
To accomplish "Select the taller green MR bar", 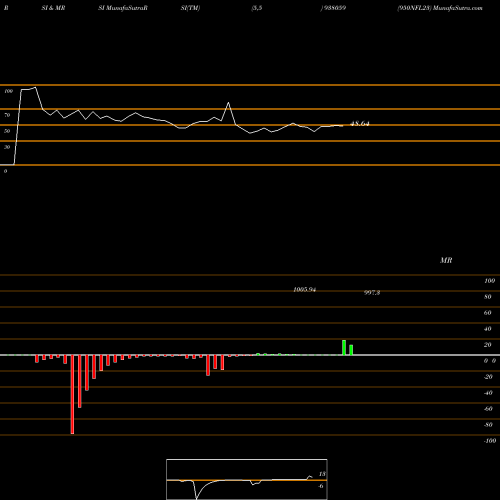I will (x=344, y=348).
